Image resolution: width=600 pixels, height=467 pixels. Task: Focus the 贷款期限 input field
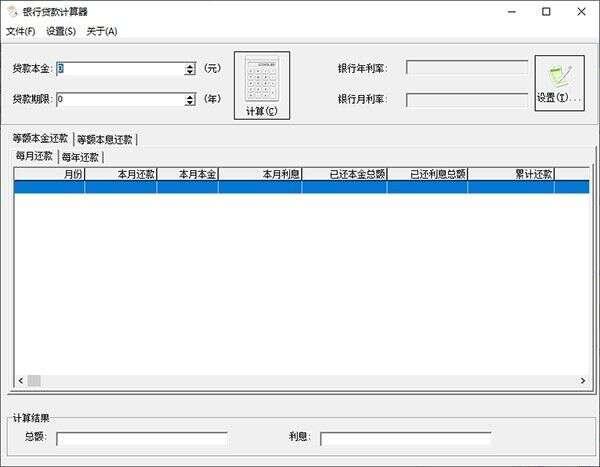click(x=121, y=100)
